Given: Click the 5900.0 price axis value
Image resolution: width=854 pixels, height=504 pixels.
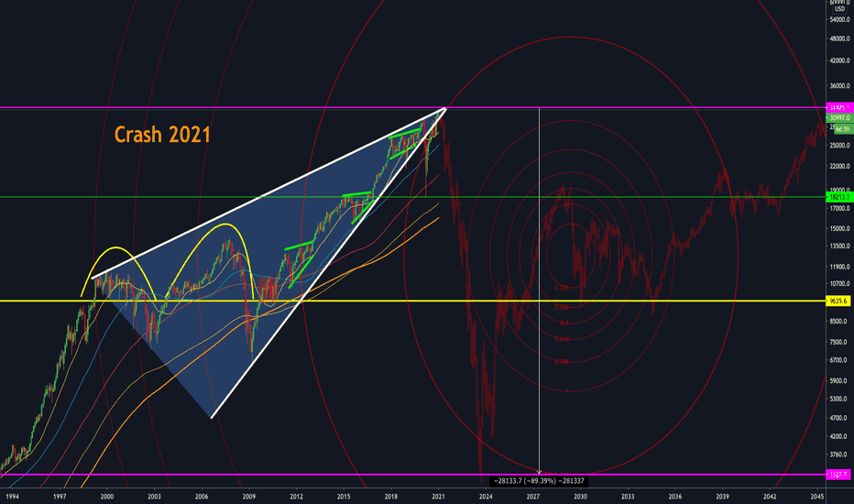Looking at the screenshot, I should tap(839, 381).
